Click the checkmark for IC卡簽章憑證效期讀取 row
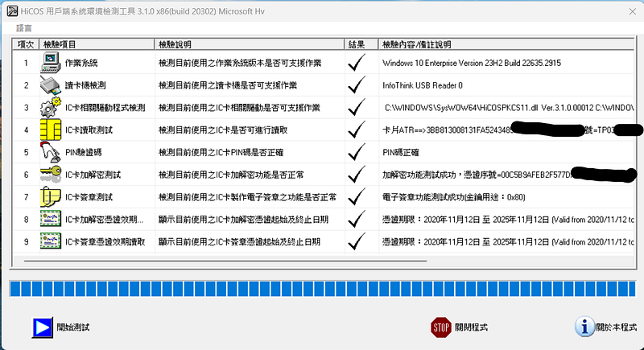Image resolution: width=644 pixels, height=350 pixels. pos(356,241)
